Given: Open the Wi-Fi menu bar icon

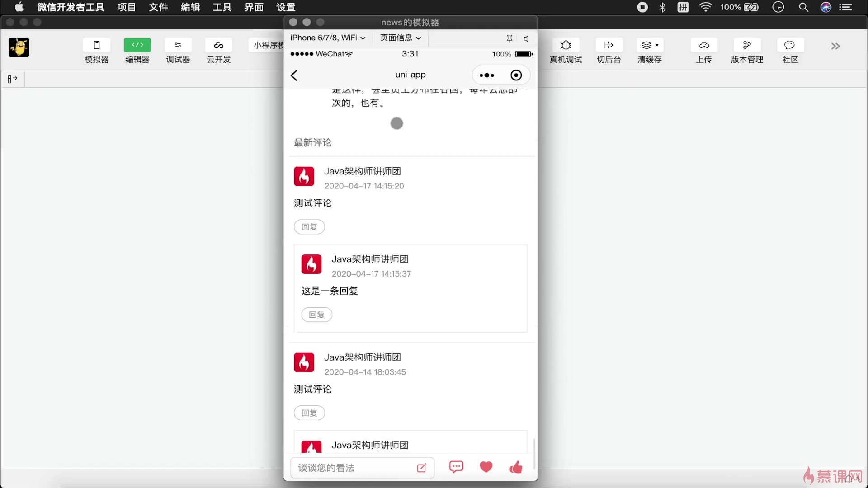Looking at the screenshot, I should (x=705, y=7).
